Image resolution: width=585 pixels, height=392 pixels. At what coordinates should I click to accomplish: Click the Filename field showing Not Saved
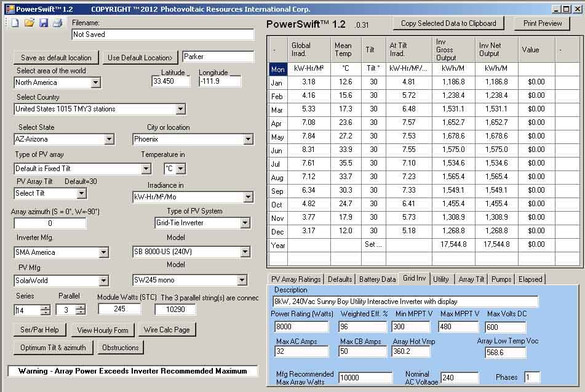click(163, 34)
